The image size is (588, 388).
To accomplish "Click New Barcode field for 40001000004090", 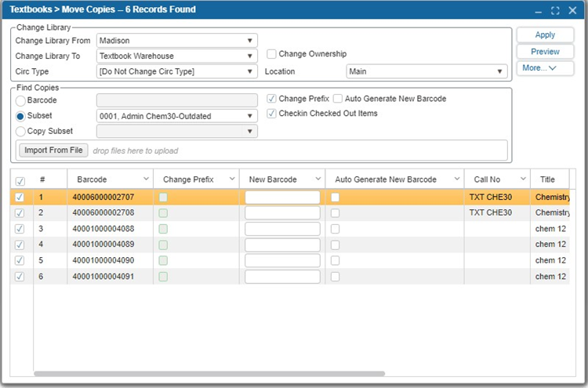I will point(282,260).
